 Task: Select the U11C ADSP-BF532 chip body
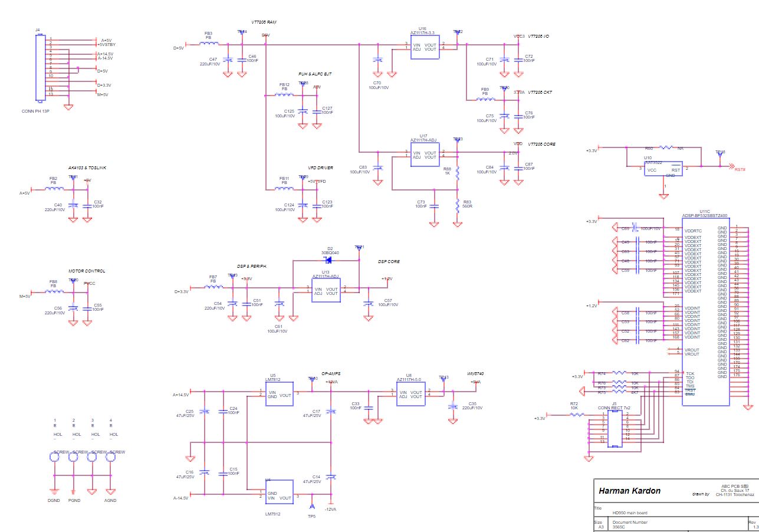coord(705,311)
